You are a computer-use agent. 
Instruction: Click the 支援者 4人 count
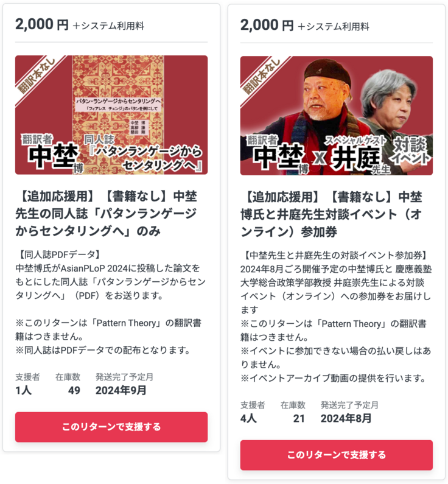coord(249,419)
